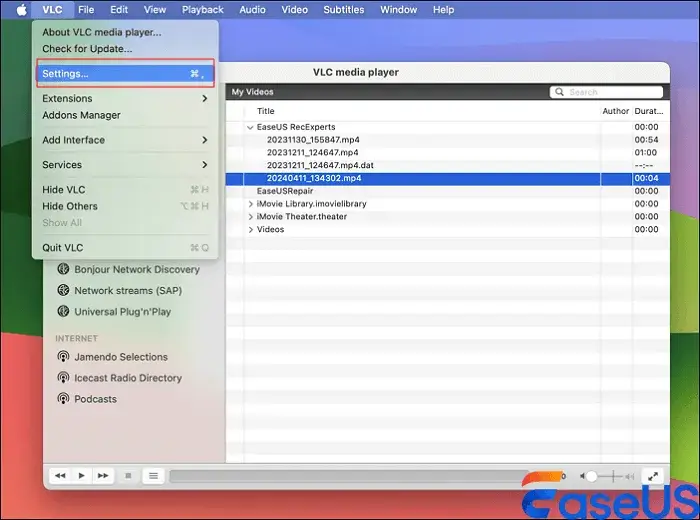The width and height of the screenshot is (700, 520).
Task: Collapse the EaseUS RecExperts folder
Action: pyautogui.click(x=250, y=127)
